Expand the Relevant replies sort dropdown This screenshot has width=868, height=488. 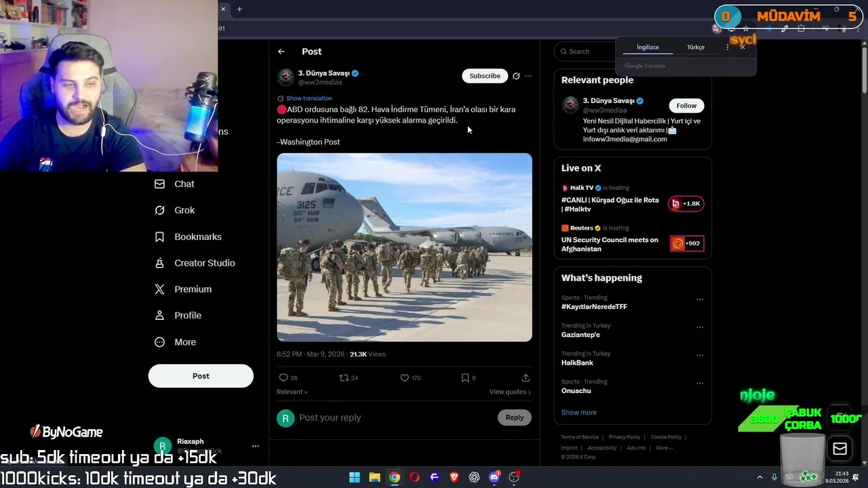[x=292, y=392]
